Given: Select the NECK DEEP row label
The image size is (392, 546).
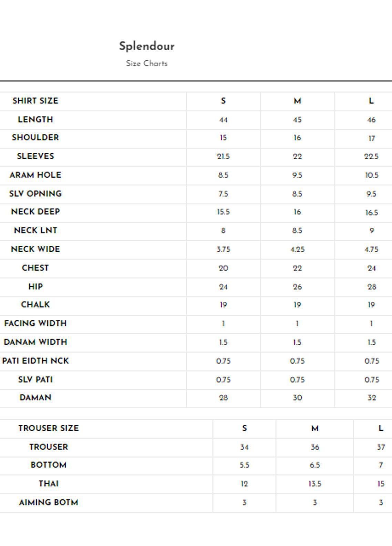Looking at the screenshot, I should [x=35, y=212].
